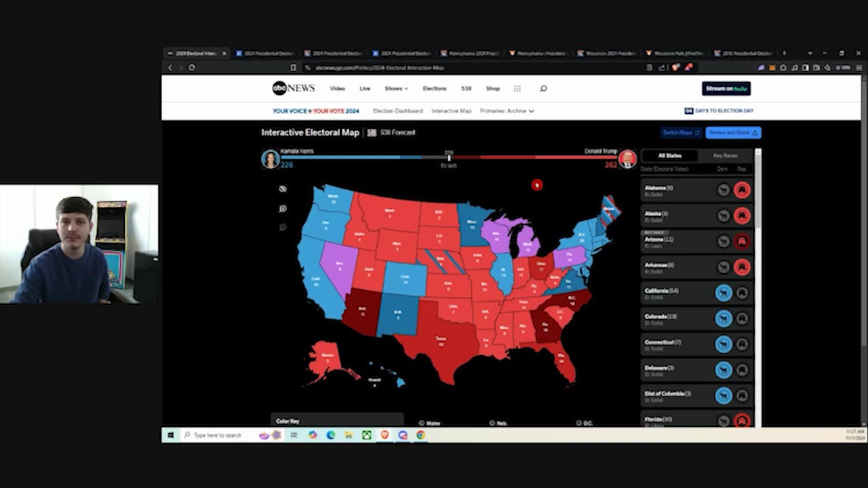
Task: Open the Elections menu item
Action: pos(435,89)
